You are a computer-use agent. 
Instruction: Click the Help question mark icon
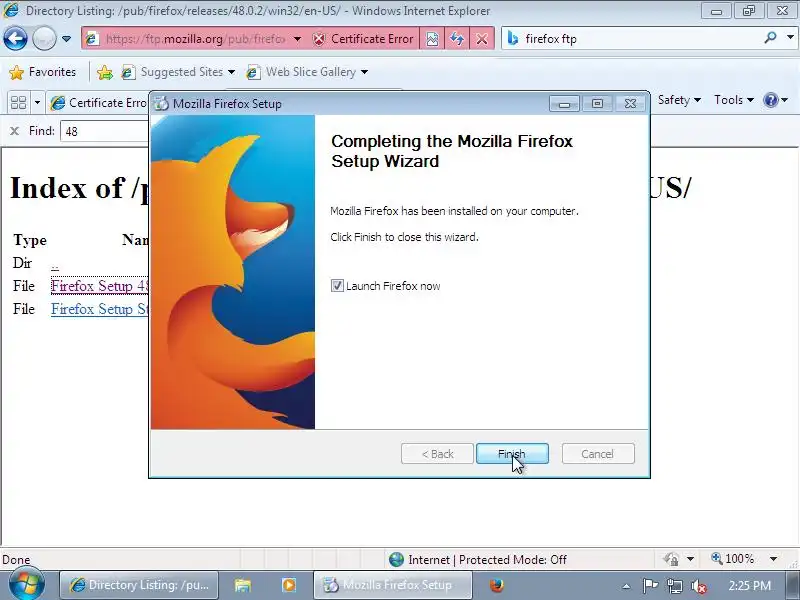(770, 100)
